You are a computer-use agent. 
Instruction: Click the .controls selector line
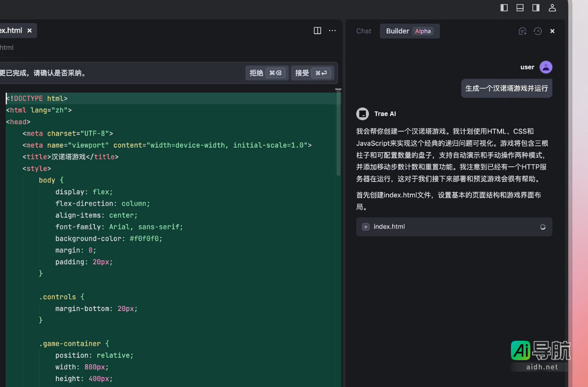62,297
